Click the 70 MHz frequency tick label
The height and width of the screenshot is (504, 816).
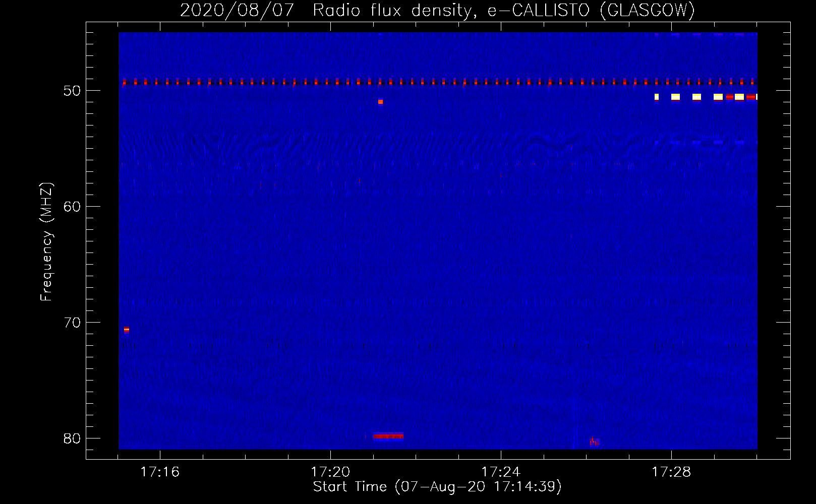[72, 322]
